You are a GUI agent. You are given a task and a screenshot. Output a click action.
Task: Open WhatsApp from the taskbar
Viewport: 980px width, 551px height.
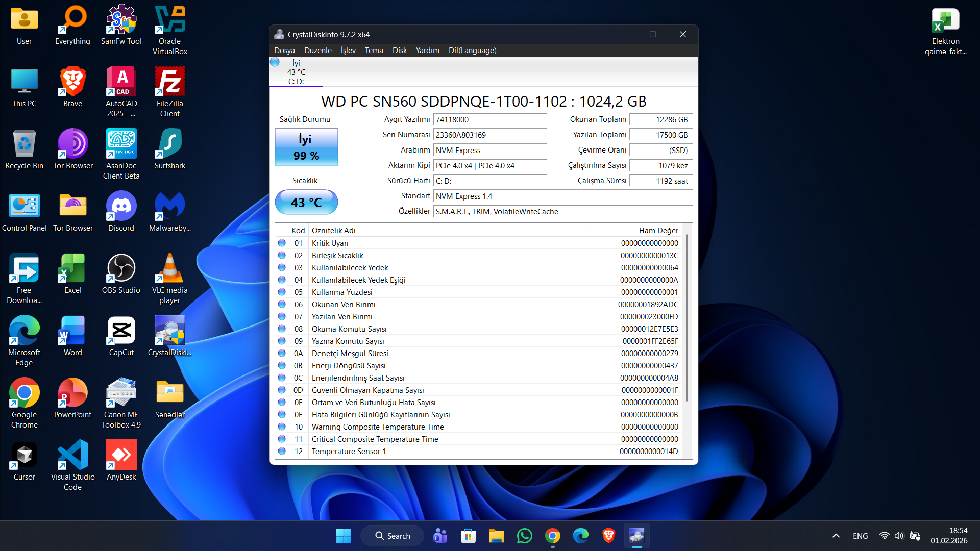[524, 536]
